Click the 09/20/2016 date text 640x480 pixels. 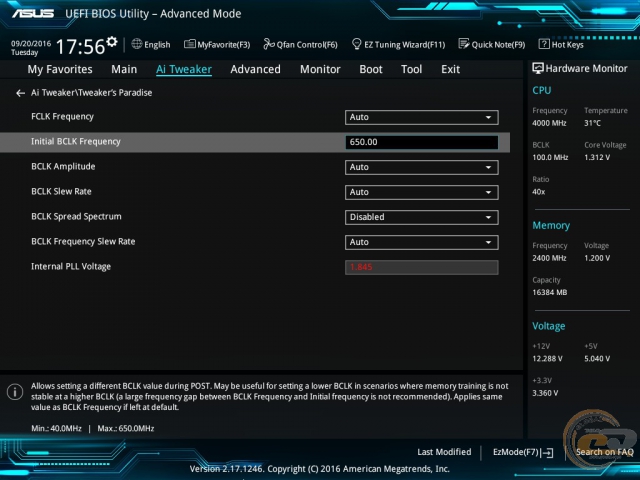[x=31, y=43]
